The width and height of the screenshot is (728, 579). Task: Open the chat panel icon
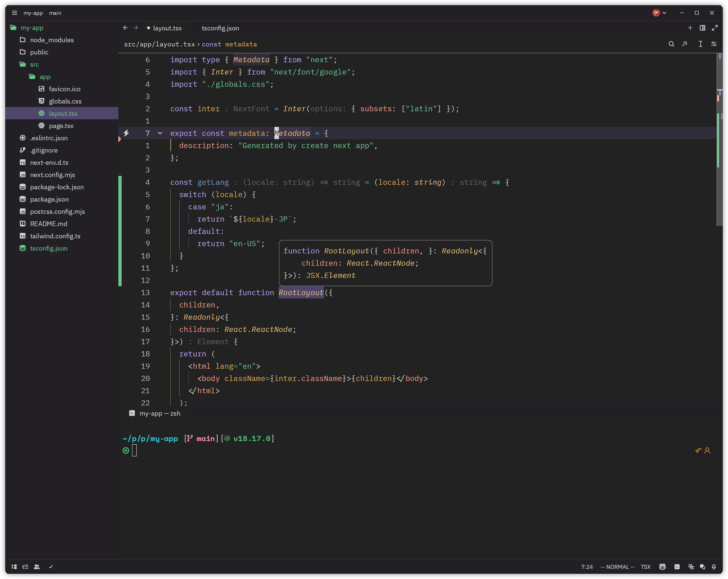(x=702, y=567)
